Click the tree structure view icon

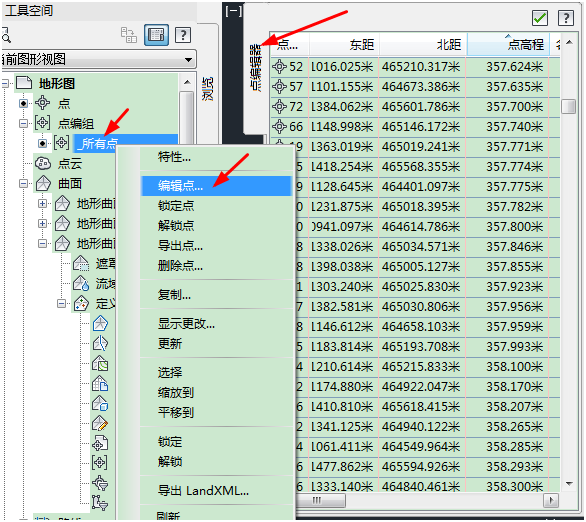(x=129, y=35)
